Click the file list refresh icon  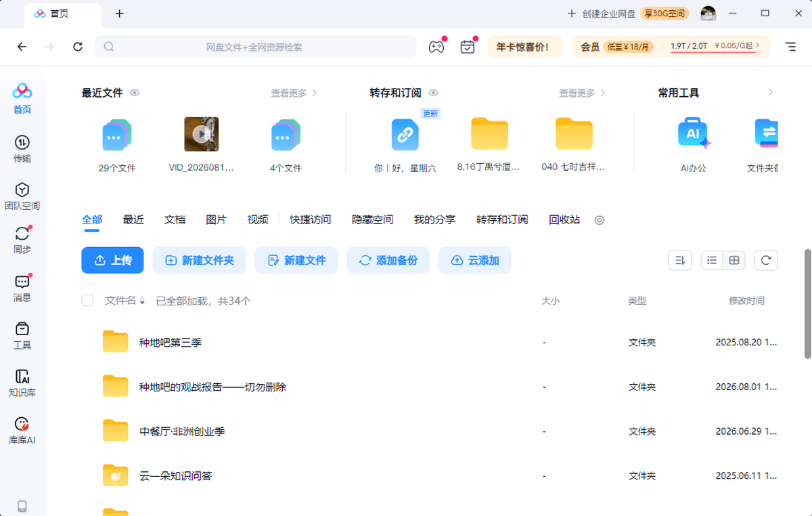(x=766, y=260)
